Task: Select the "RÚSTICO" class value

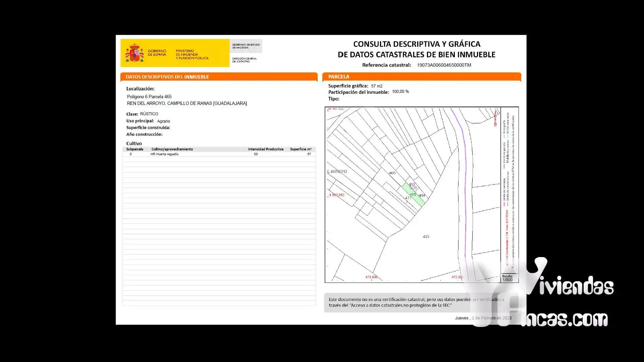Action: (149, 114)
